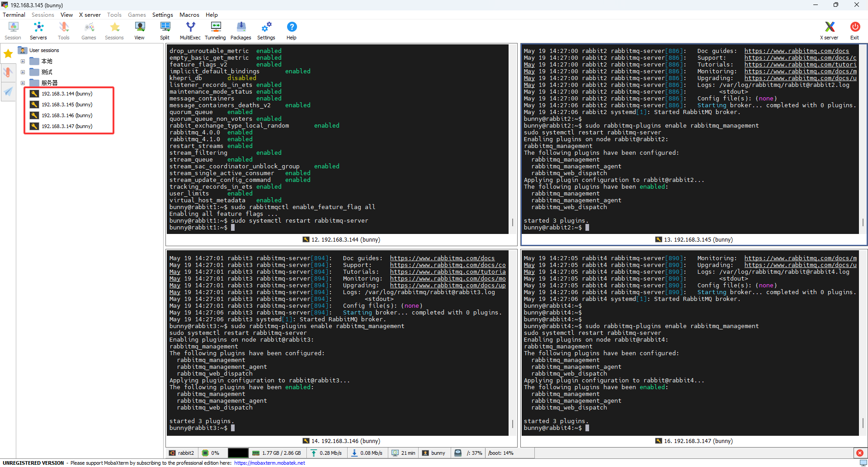Click the upload speed 0.28 Mb/s indicator
The width and height of the screenshot is (868, 467).
(x=326, y=453)
